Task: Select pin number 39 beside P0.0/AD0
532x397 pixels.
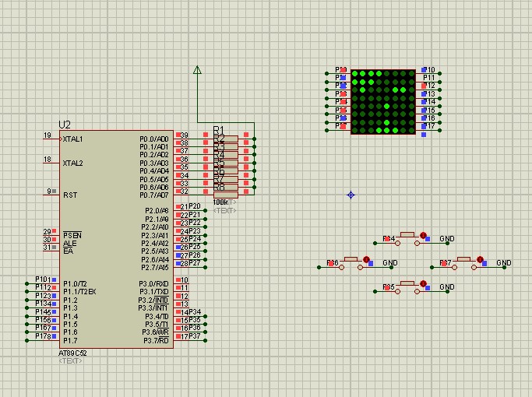Action: (185, 135)
